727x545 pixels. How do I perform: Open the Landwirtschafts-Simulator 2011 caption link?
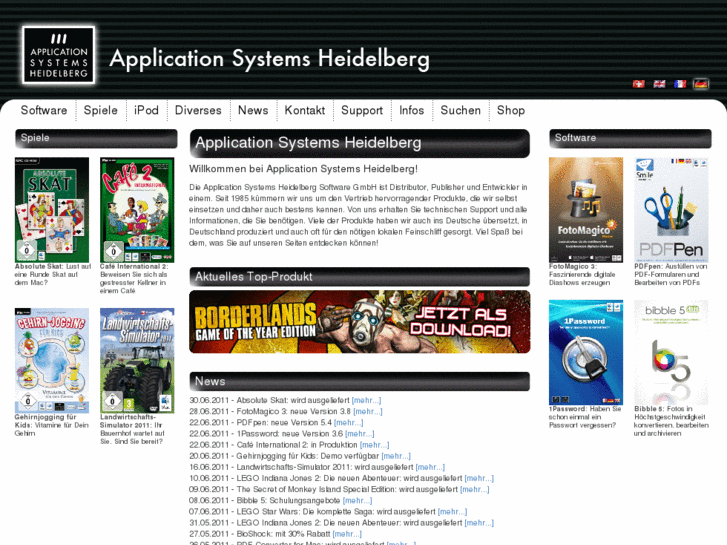tap(132, 430)
